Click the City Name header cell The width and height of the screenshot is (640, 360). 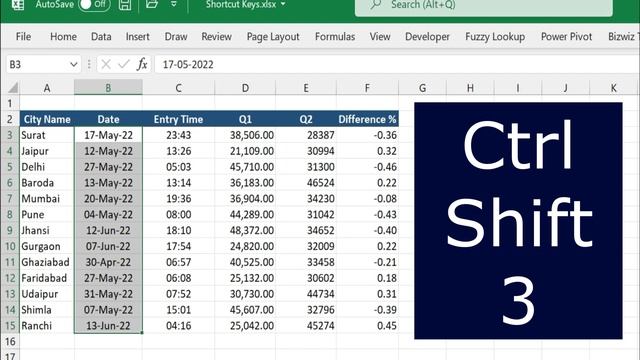[47, 119]
